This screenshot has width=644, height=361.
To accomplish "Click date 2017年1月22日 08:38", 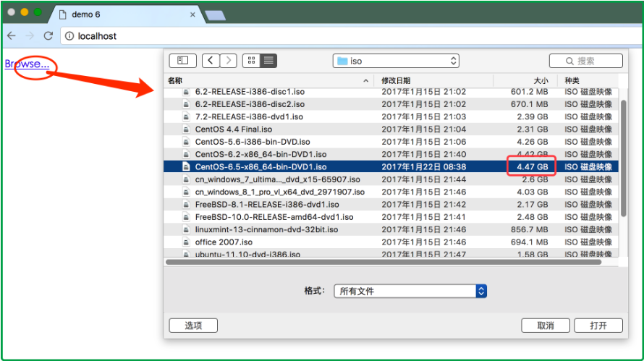I will pos(424,166).
